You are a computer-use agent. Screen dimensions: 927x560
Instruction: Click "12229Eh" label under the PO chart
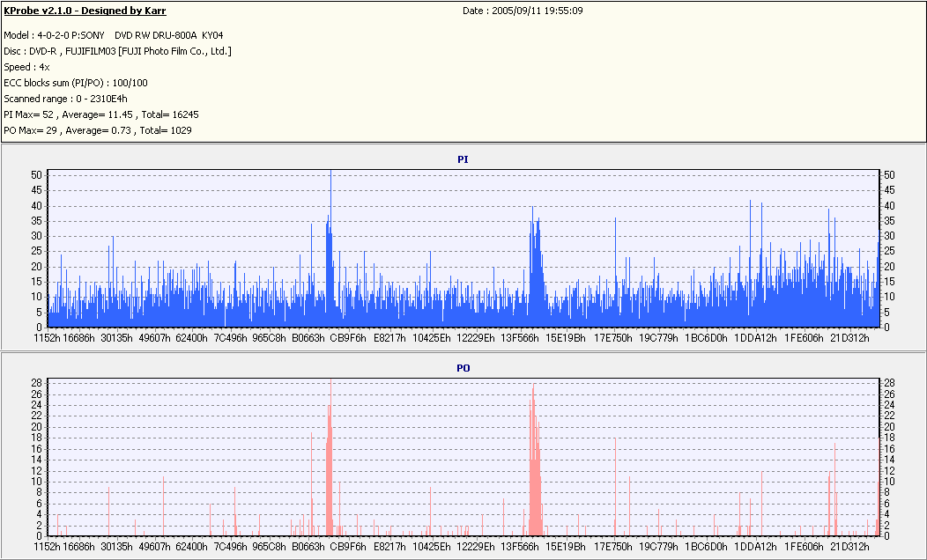click(x=475, y=547)
